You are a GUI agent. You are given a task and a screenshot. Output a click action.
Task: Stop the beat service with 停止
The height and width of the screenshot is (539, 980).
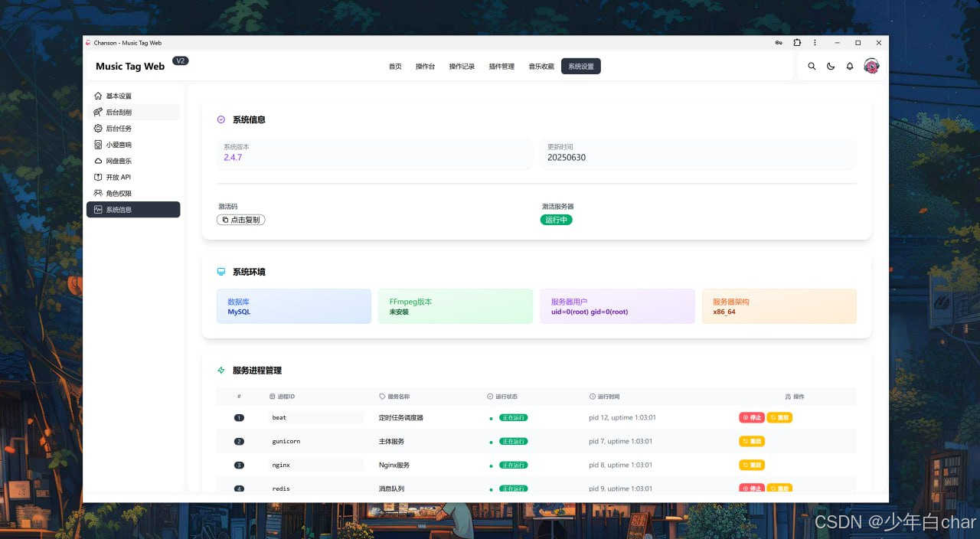click(752, 417)
